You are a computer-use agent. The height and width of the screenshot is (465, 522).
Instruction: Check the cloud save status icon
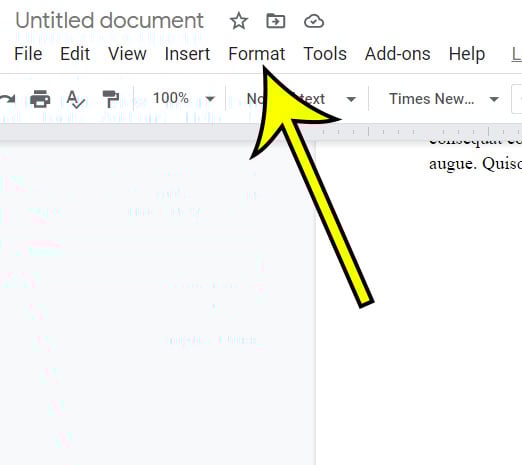tap(314, 21)
